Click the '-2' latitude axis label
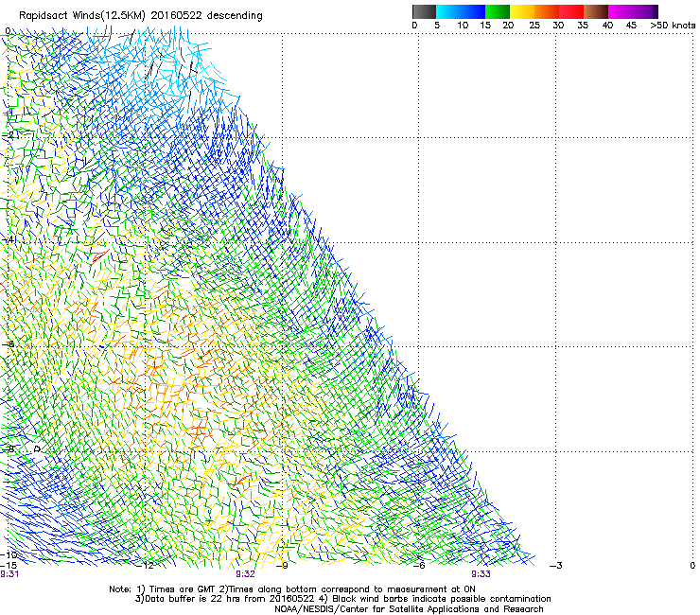This screenshot has height=615, width=700. (x=8, y=135)
